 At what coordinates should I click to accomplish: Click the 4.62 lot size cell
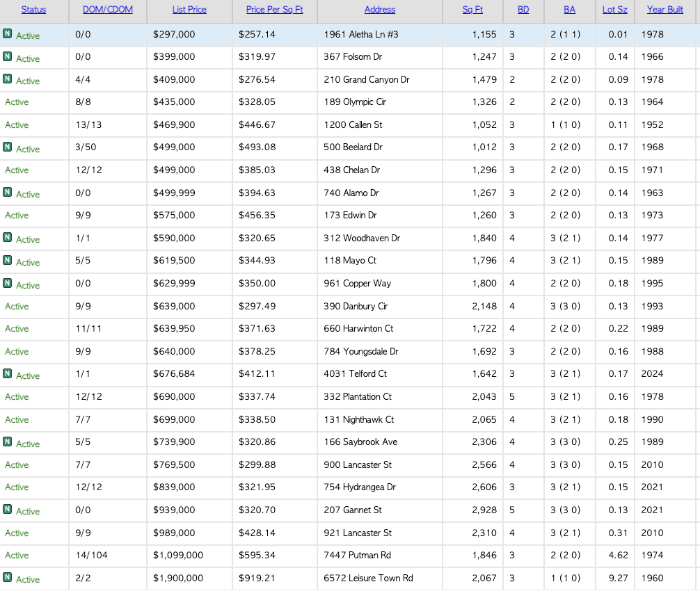coord(619,555)
